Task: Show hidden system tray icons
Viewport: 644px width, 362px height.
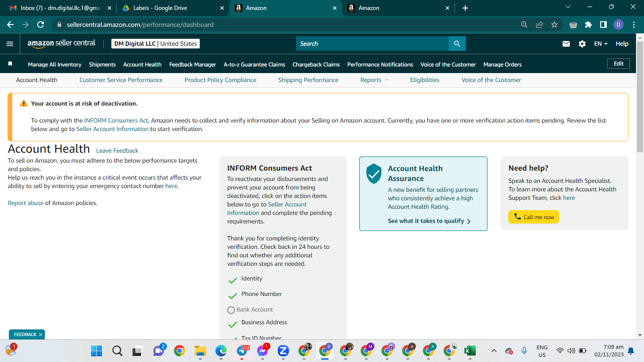Action: point(494,351)
